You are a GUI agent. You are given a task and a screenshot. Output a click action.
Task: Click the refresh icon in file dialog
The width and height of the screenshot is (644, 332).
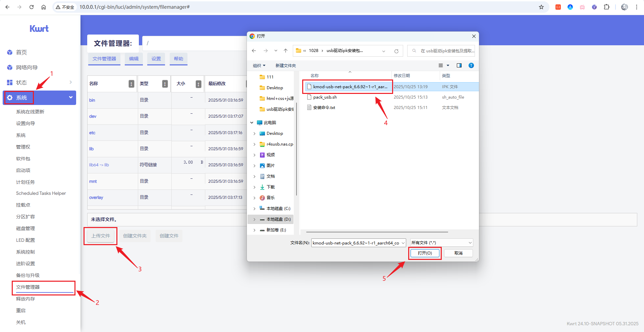coord(396,51)
